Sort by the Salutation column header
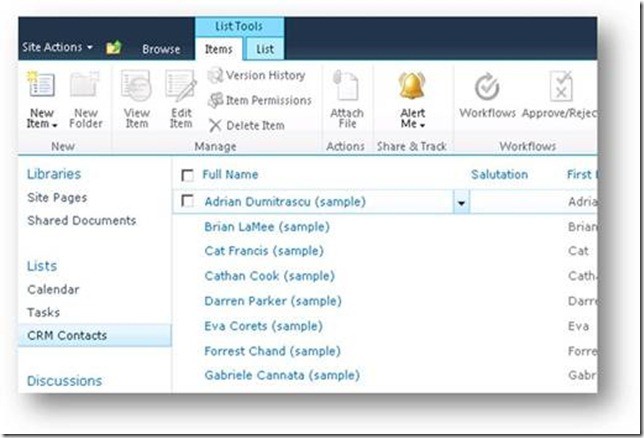Screen dimensions: 644x438 (x=499, y=175)
